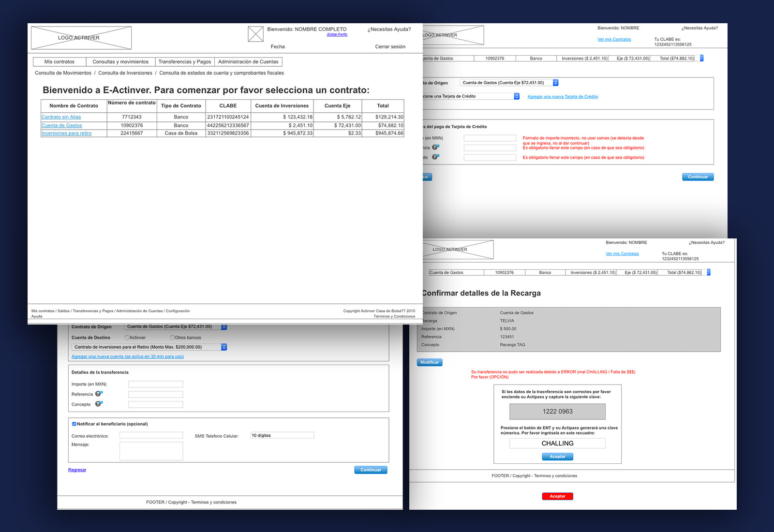Select the Actinver radio button

tap(127, 338)
